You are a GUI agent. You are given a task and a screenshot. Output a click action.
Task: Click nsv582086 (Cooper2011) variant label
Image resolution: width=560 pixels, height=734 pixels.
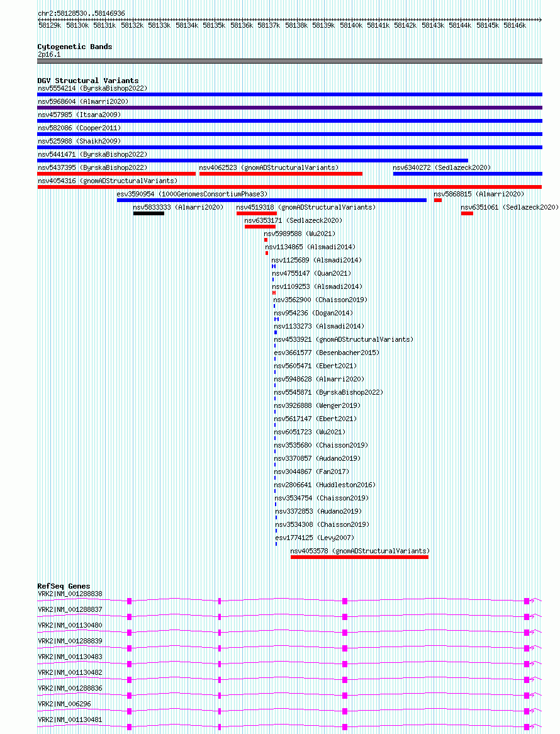coord(79,128)
